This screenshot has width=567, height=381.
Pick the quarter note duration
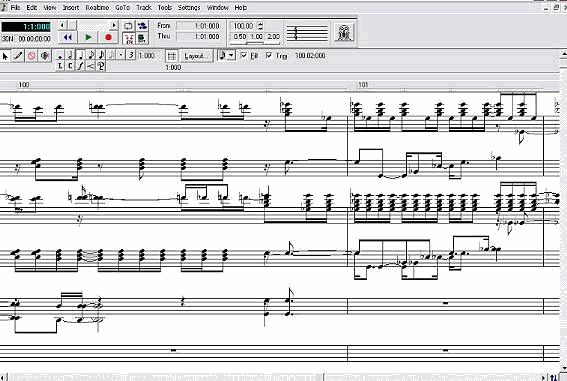(x=80, y=55)
